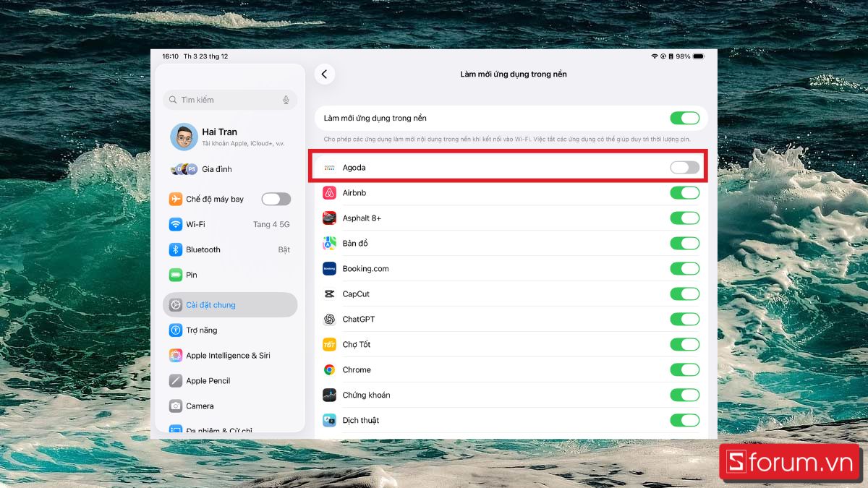Click the Airbnb app icon

(x=329, y=193)
